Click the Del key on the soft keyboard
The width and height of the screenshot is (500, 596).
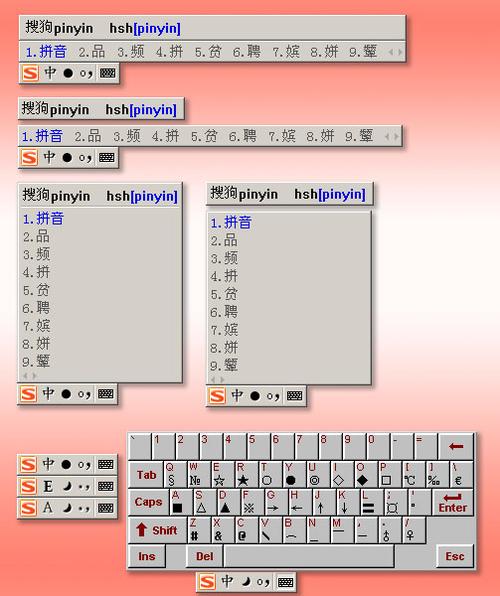coord(205,556)
